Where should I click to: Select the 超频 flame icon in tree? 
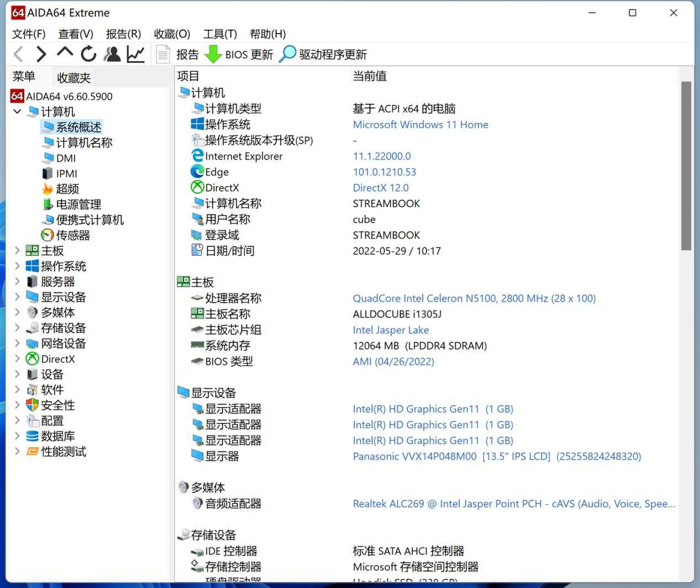pos(48,189)
